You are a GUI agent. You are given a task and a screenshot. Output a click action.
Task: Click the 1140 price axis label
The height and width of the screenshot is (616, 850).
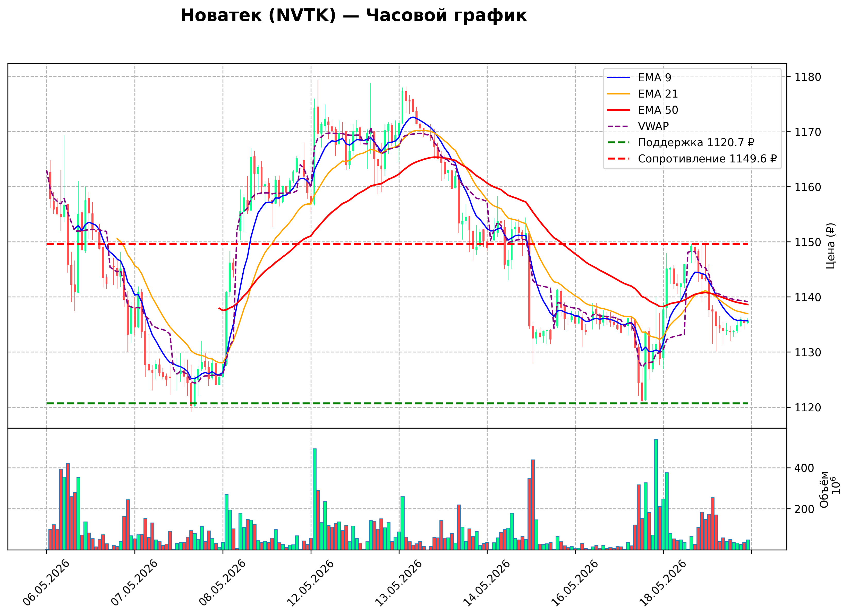tap(808, 297)
